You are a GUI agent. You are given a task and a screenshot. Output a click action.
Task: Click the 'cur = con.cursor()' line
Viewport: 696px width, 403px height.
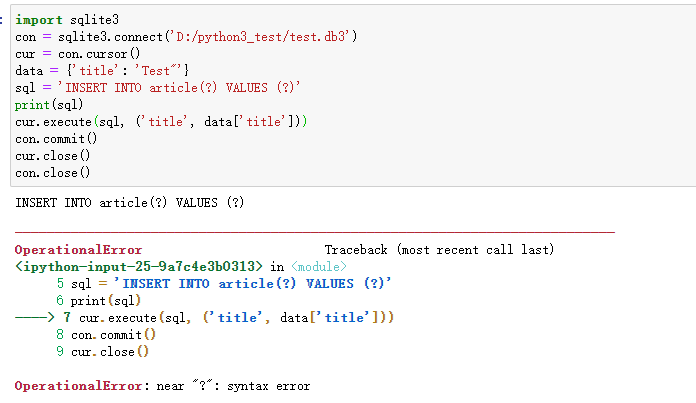pos(78,54)
